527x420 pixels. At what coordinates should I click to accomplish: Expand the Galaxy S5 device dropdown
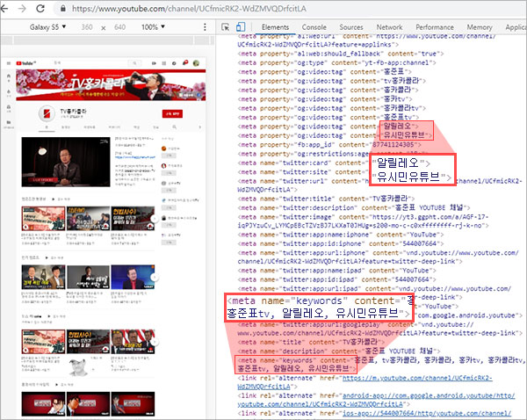coord(47,27)
